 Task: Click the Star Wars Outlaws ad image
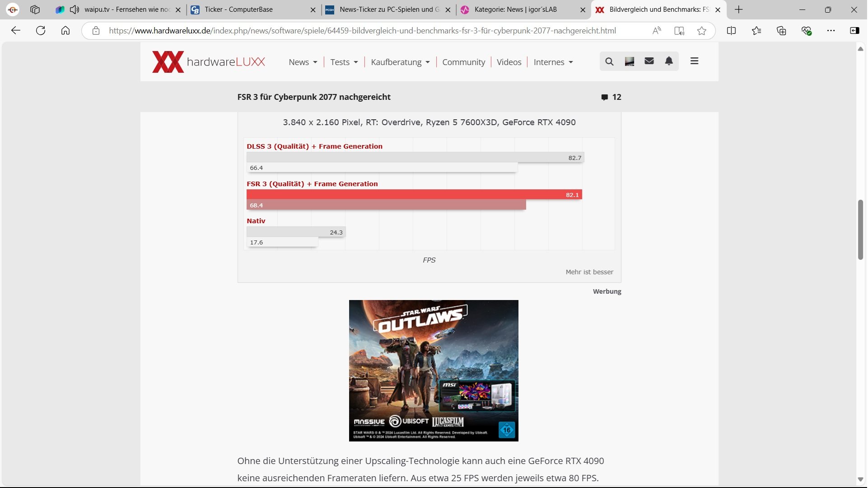point(434,371)
